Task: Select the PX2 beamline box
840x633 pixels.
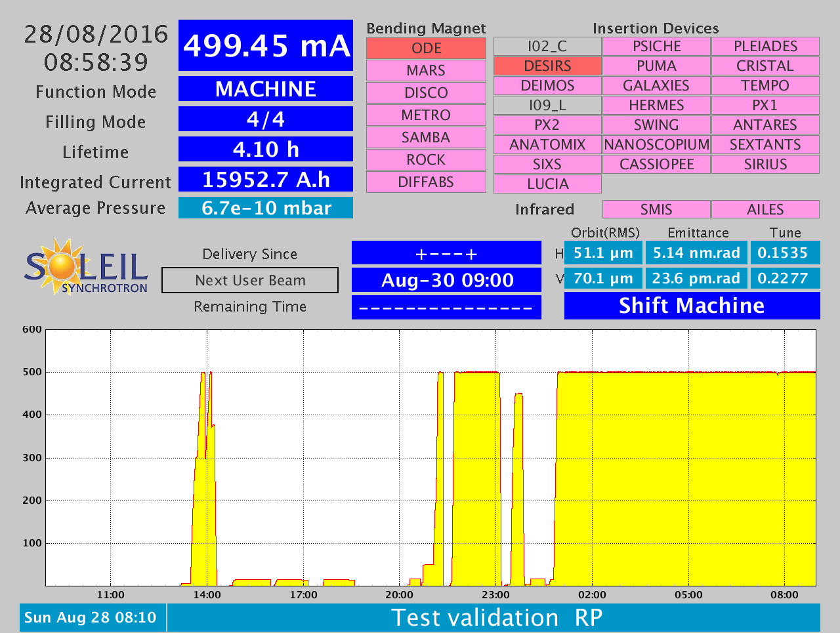Action: [547, 125]
